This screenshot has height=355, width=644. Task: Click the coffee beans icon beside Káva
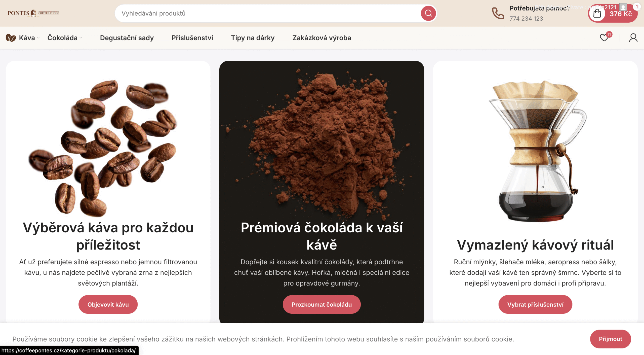point(11,38)
